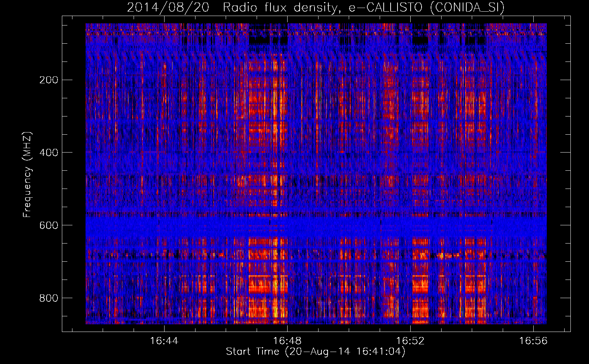Click the 600 frequency tick label

click(x=48, y=226)
